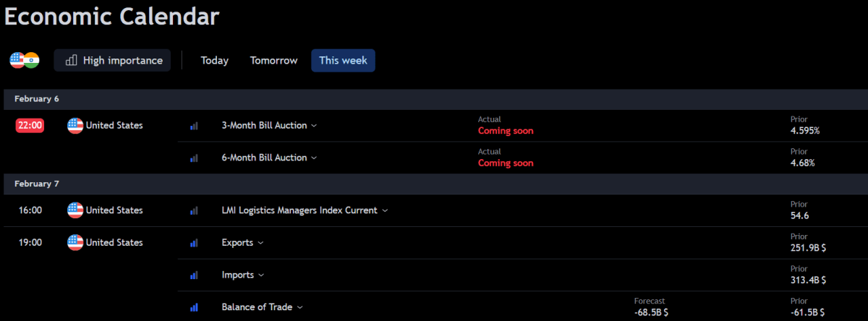Click prior value 4.595%
868x321 pixels.
(805, 131)
